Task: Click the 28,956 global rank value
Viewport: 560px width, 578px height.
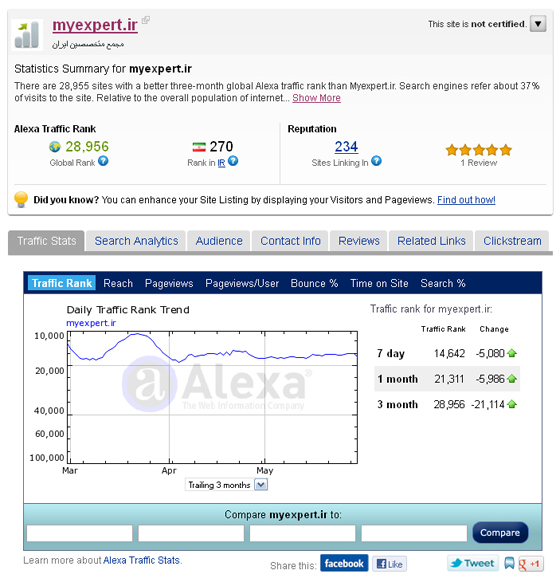Action: [x=87, y=147]
